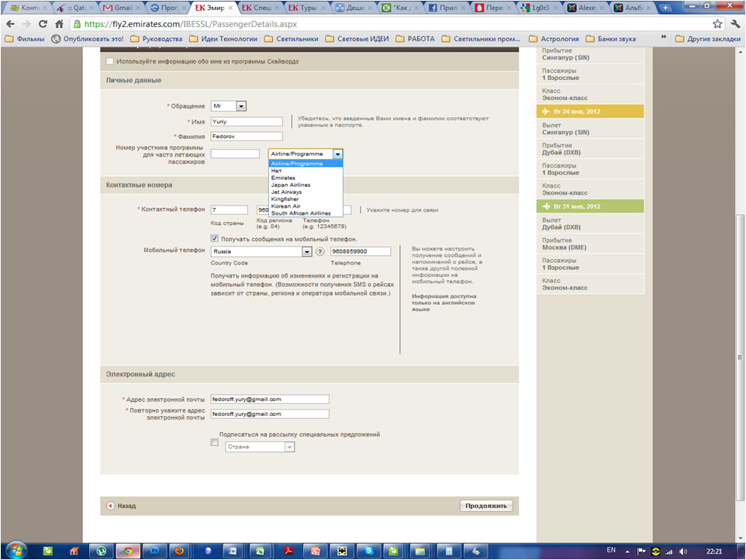The image size is (746, 560).
Task: Open the РАБОТА bookmarks folder
Action: 415,39
